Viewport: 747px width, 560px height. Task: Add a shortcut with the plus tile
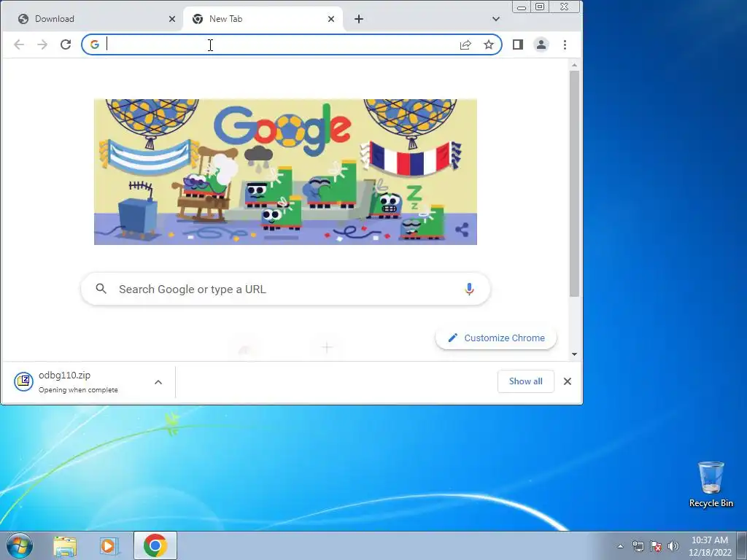tap(327, 348)
